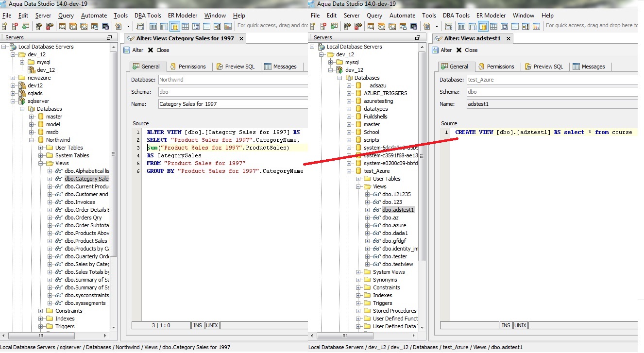
Task: Open the script icon dropdown arrow in right toolbar
Action: (437, 26)
